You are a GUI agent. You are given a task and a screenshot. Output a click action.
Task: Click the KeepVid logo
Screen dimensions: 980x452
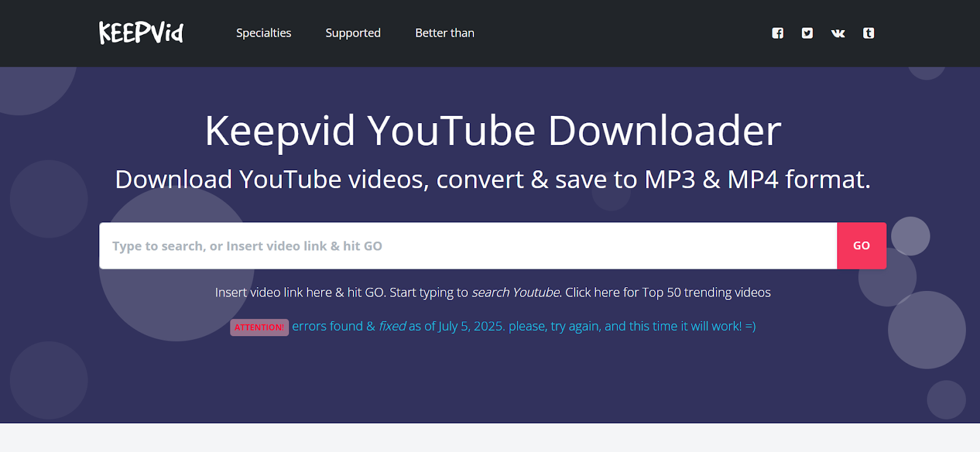click(141, 33)
